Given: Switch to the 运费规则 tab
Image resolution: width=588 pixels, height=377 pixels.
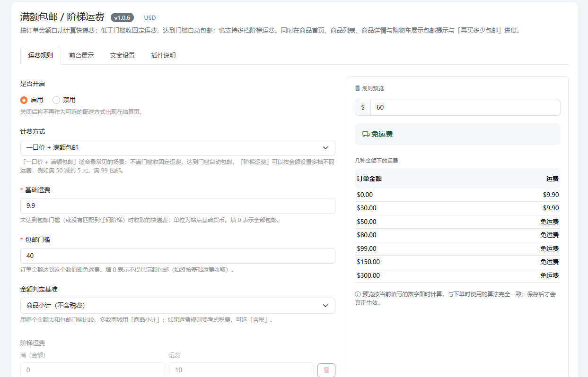Looking at the screenshot, I should pyautogui.click(x=41, y=56).
